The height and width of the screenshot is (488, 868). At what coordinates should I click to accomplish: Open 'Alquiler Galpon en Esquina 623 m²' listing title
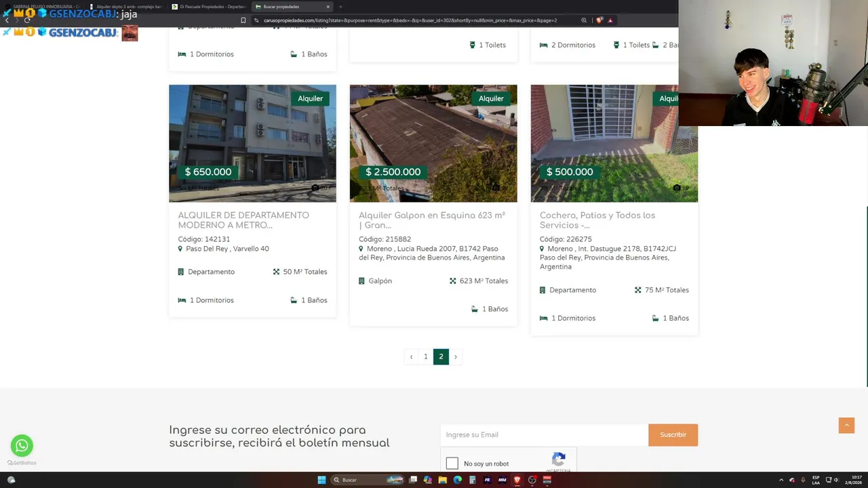[432, 220]
